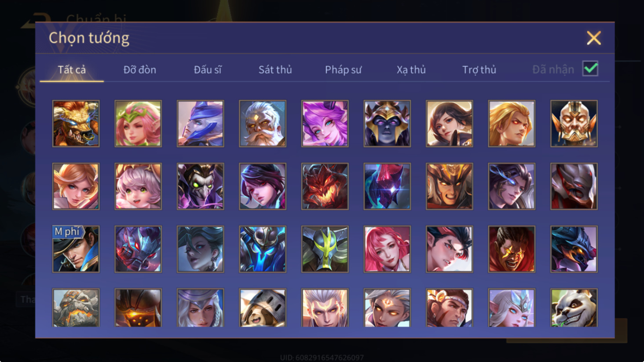Show the 'Pháp sư' heroes tab
This screenshot has height=362, width=644.
tap(343, 69)
